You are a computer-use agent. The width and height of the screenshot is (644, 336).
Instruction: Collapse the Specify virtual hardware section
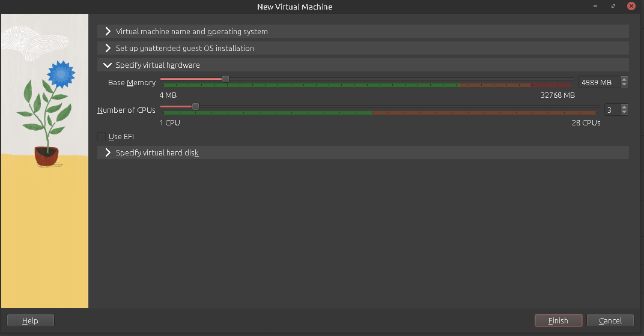pyautogui.click(x=157, y=65)
